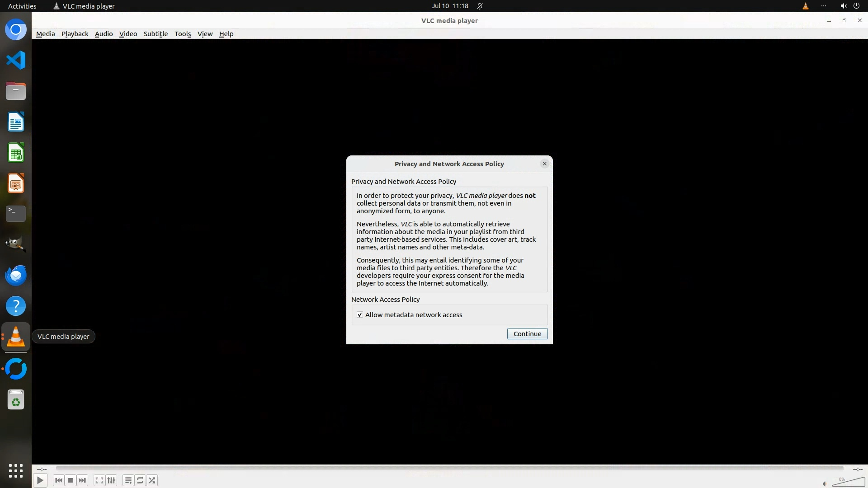Expand the Tools menu
Screen dimensions: 868x488
pos(183,34)
